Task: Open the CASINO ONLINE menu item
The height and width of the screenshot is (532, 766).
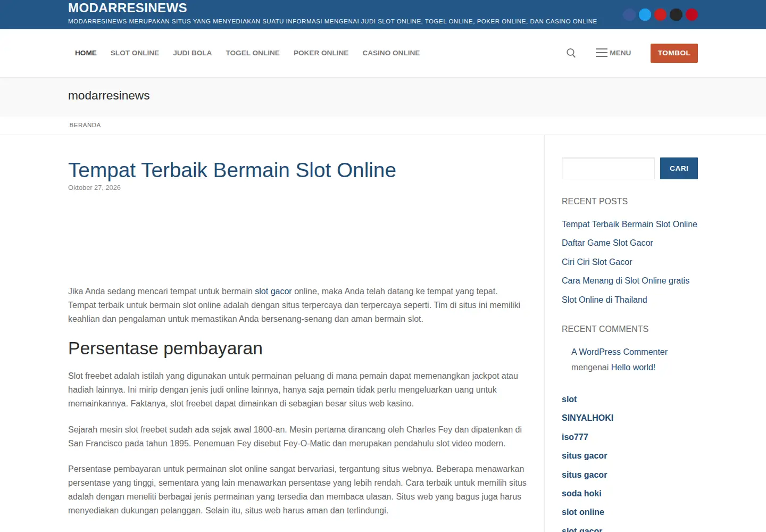Action: (x=391, y=53)
